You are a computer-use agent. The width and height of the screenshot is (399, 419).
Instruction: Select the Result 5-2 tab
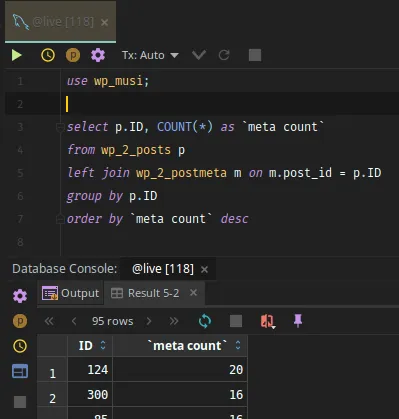point(145,293)
